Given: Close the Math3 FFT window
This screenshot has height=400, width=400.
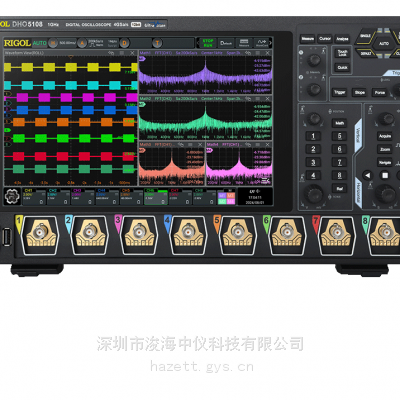Looking at the screenshot, I should pyautogui.click(x=200, y=145).
